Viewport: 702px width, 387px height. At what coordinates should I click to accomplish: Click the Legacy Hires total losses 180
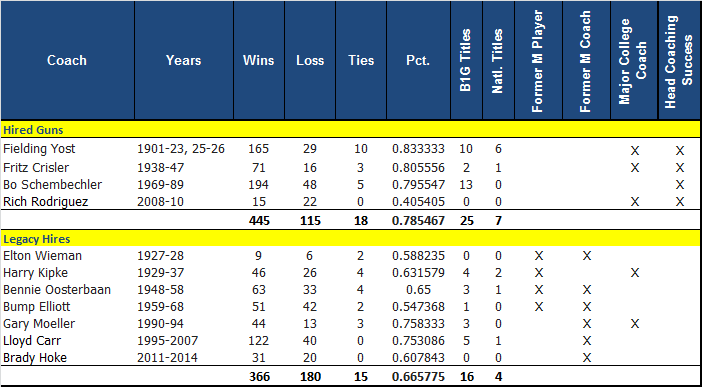(x=310, y=377)
